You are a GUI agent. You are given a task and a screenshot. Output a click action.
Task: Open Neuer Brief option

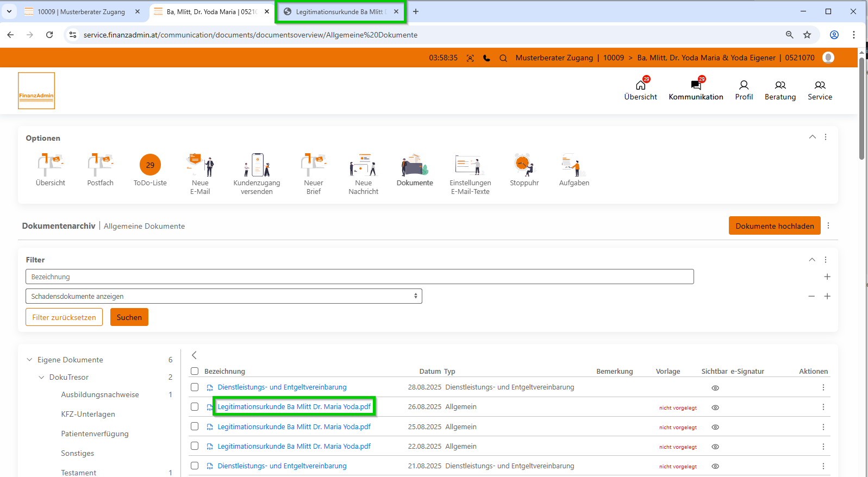point(313,165)
